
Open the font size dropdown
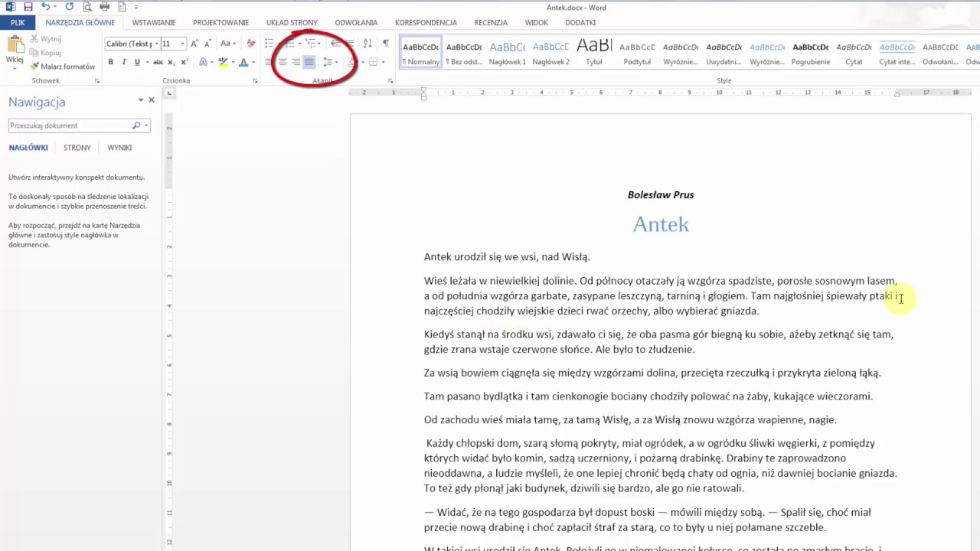(182, 44)
